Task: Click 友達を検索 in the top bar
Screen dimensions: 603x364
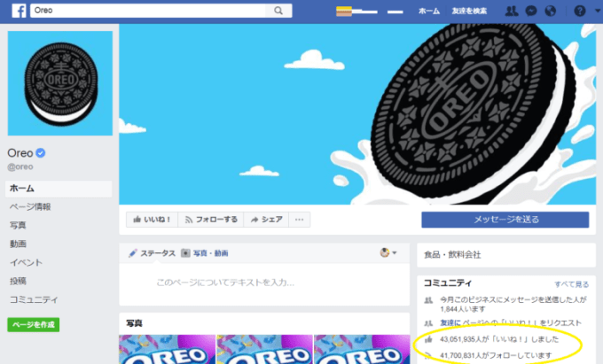Action: (469, 12)
